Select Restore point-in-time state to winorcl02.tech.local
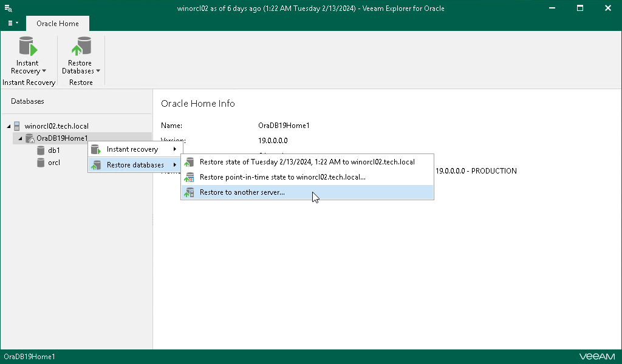Image resolution: width=622 pixels, height=364 pixels. tap(282, 178)
